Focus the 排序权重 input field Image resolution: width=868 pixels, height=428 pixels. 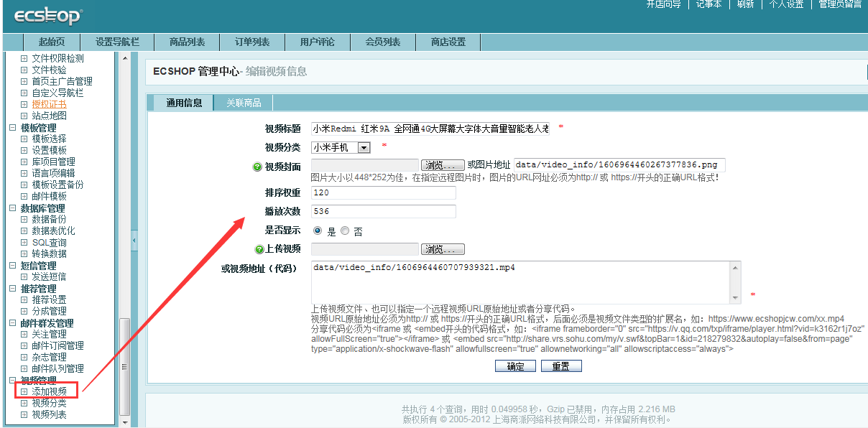tap(384, 192)
